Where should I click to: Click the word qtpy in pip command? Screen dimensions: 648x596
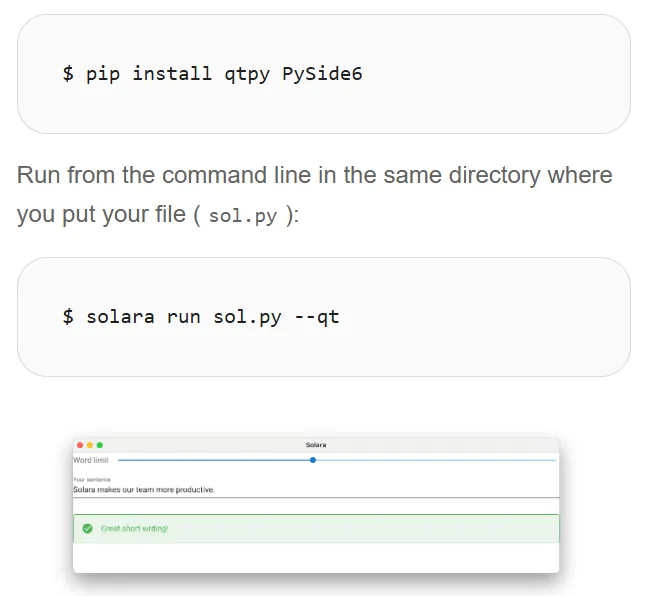pyautogui.click(x=247, y=74)
